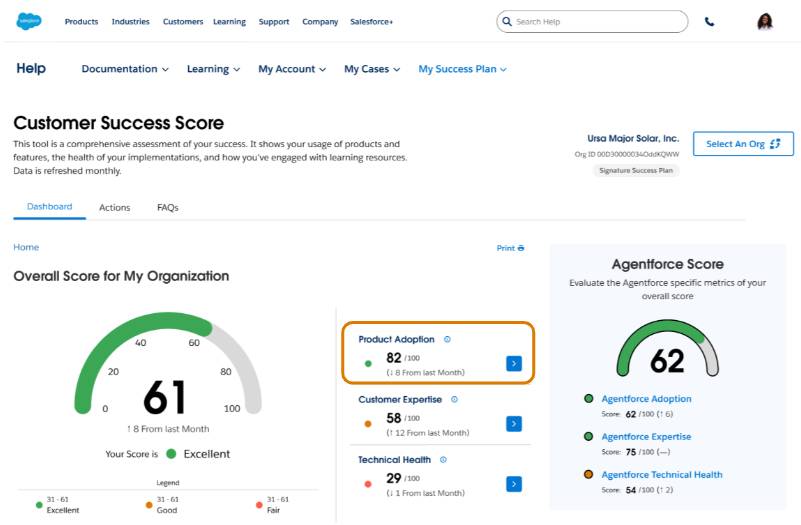The image size is (801, 525).
Task: Click the Agentforce Score gauge showing 62
Action: [668, 348]
